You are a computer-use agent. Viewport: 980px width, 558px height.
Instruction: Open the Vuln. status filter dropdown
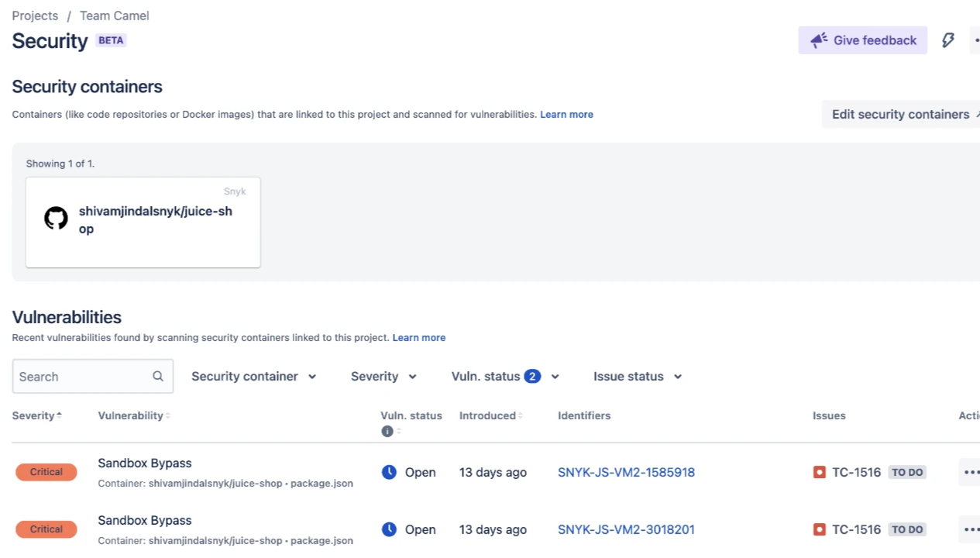point(504,376)
